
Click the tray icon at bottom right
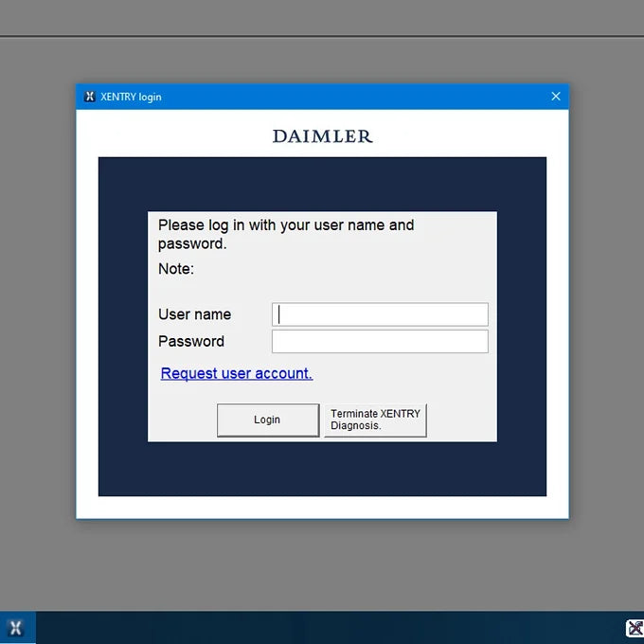tap(635, 628)
